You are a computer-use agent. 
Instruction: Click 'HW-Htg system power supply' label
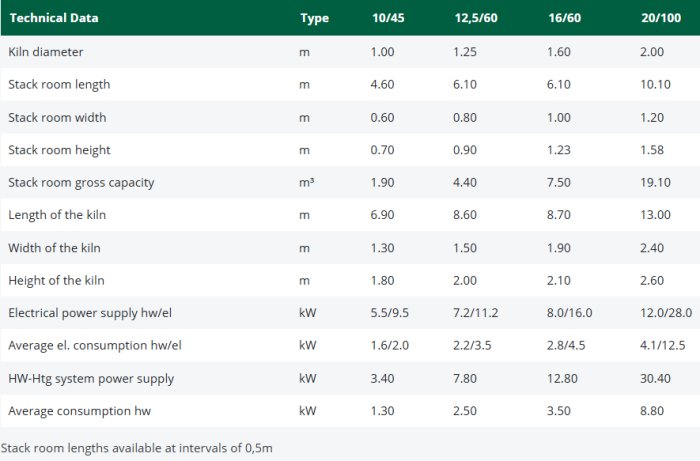[x=91, y=379]
